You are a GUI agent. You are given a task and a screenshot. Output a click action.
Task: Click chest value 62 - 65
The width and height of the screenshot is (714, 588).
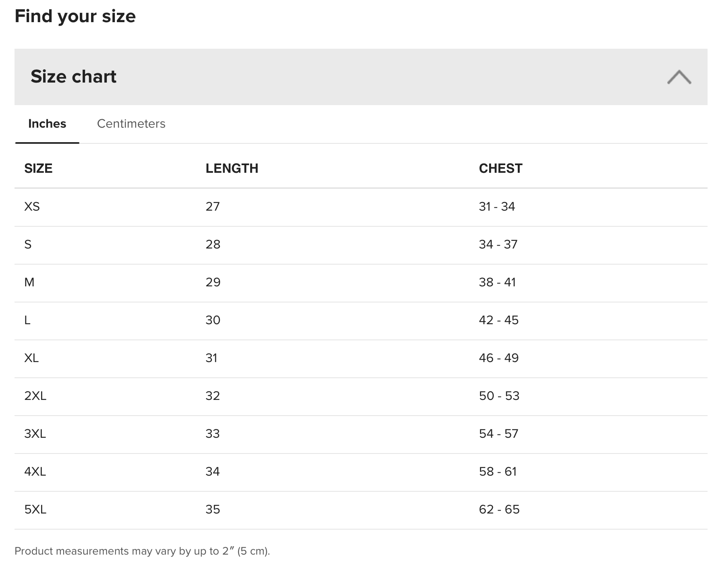499,509
